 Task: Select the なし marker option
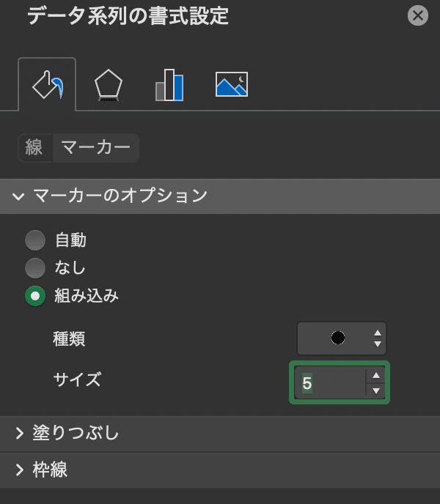pyautogui.click(x=35, y=268)
